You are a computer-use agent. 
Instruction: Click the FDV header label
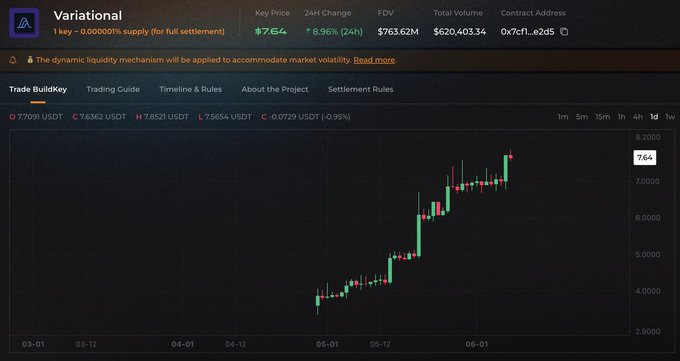coord(386,13)
